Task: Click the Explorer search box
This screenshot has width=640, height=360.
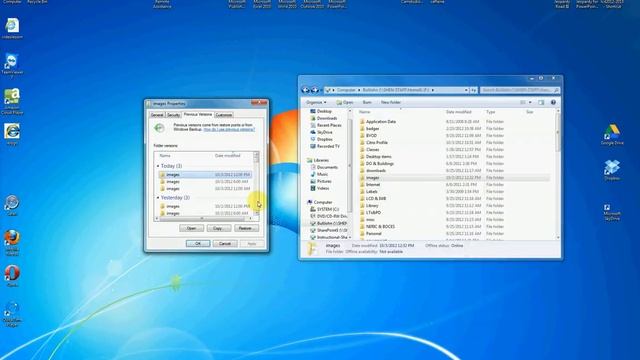Action: click(x=519, y=90)
